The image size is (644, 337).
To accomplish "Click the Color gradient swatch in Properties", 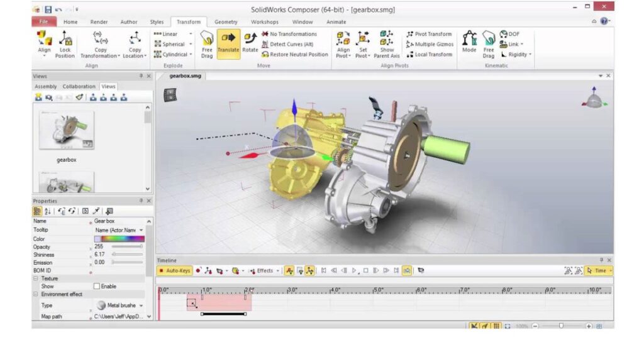I will [x=123, y=239].
